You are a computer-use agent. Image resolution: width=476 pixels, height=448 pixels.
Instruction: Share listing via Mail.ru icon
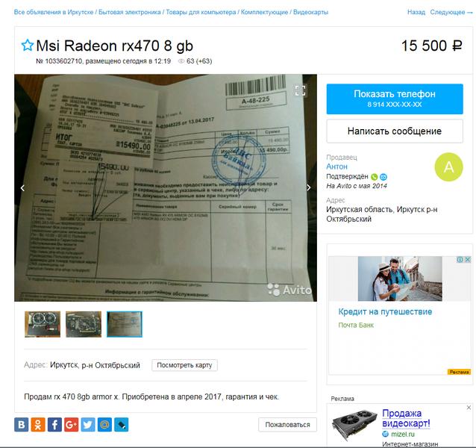click(104, 424)
